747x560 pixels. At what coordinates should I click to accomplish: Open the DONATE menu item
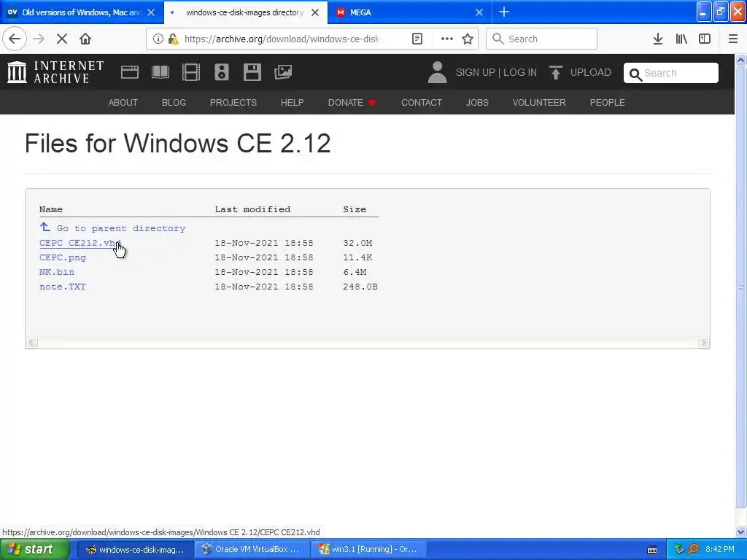tap(352, 102)
